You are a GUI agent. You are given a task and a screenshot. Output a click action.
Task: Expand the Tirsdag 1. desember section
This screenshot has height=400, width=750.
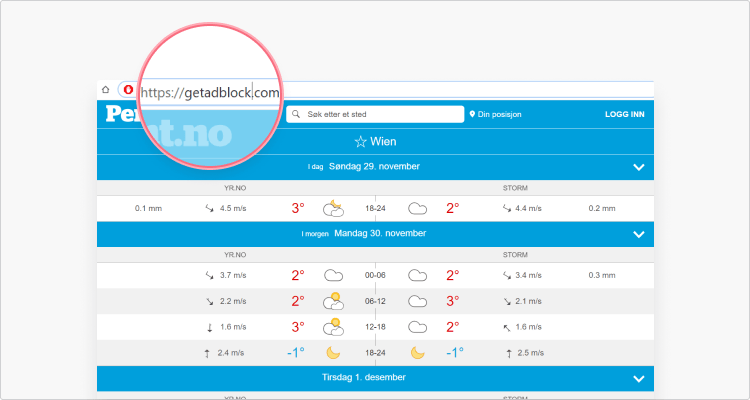639,378
